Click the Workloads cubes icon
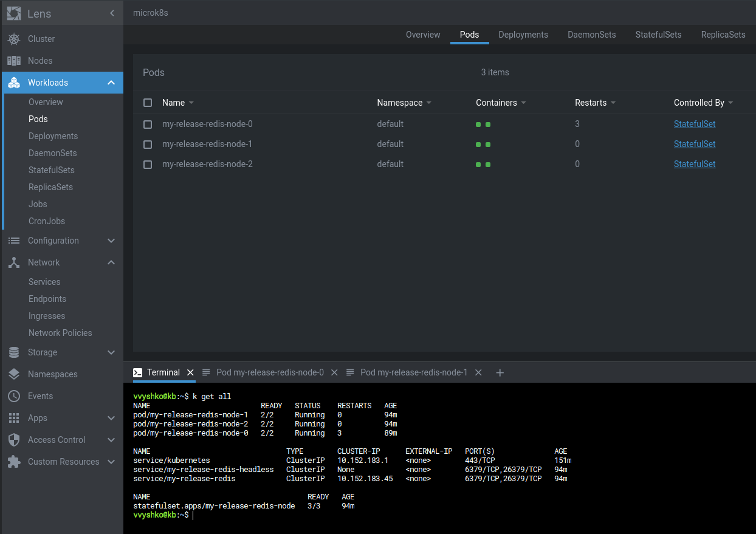 click(14, 83)
